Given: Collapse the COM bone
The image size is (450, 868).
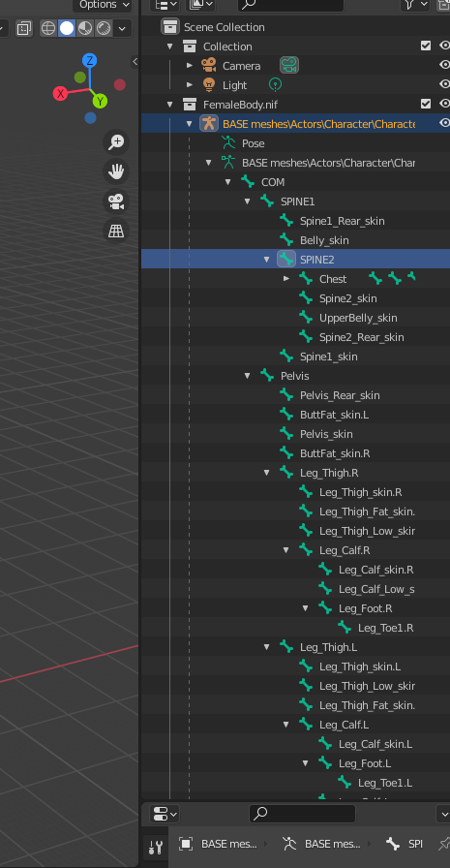Looking at the screenshot, I should pyautogui.click(x=228, y=182).
